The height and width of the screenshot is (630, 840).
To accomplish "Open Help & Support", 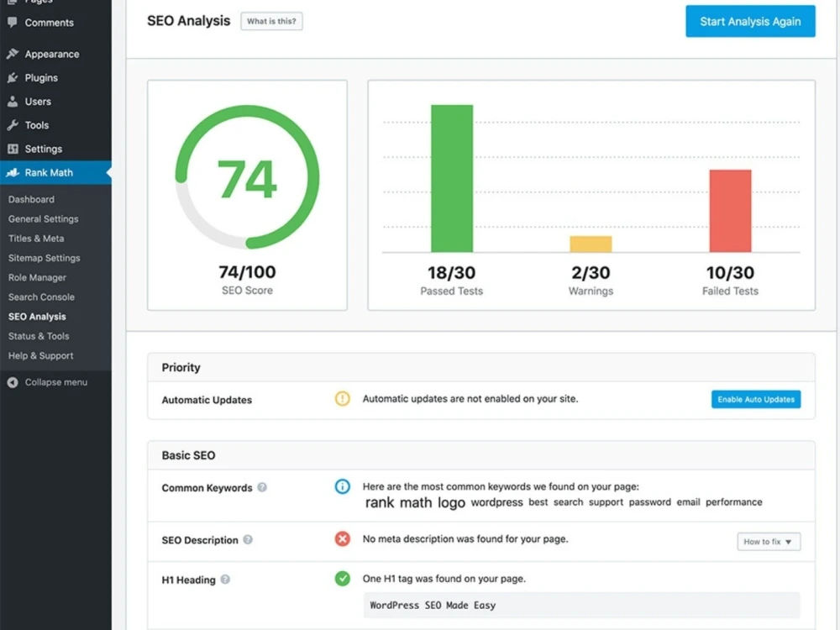I will 40,355.
